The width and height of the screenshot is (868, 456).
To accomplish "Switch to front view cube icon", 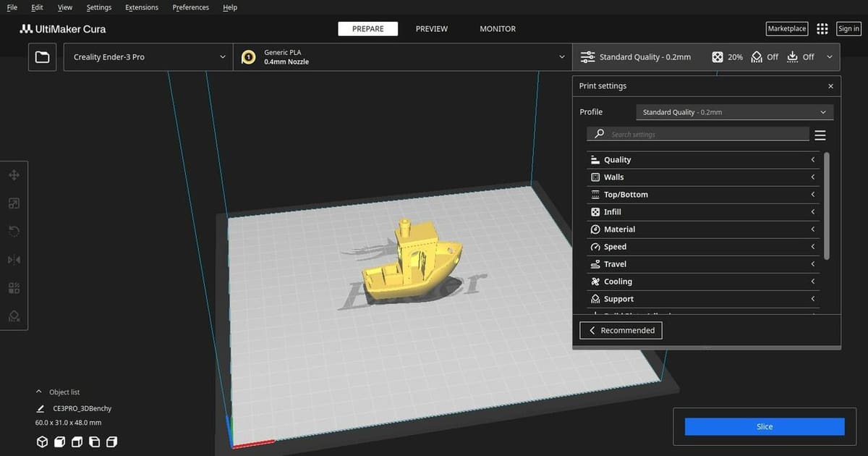I will [x=60, y=442].
